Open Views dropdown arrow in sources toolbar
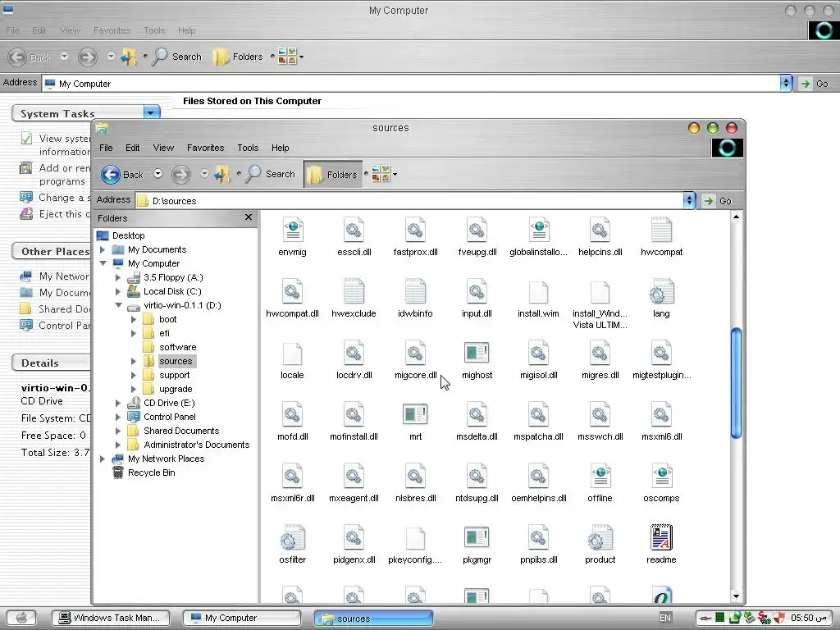 coord(395,174)
